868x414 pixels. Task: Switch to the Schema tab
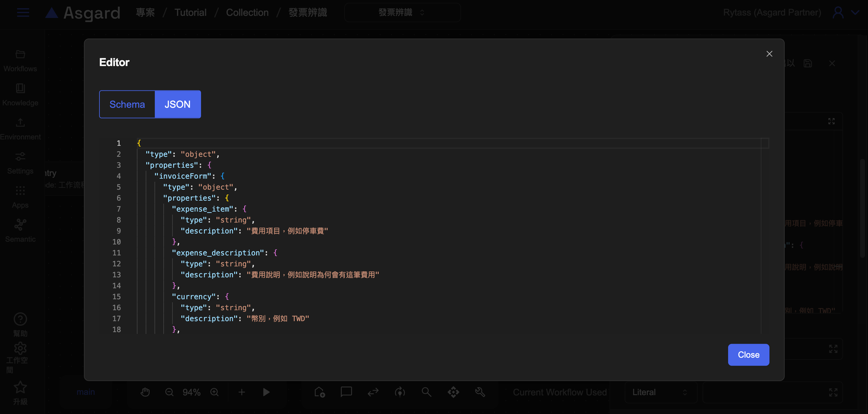tap(127, 104)
